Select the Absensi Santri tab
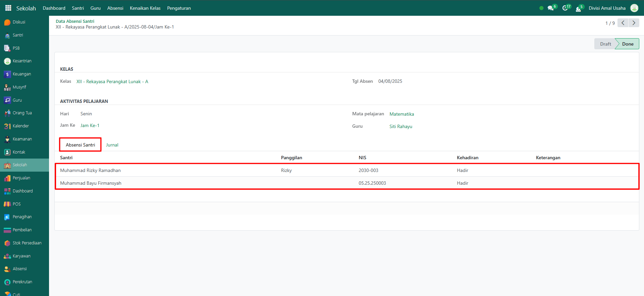The height and width of the screenshot is (296, 644). click(x=80, y=145)
